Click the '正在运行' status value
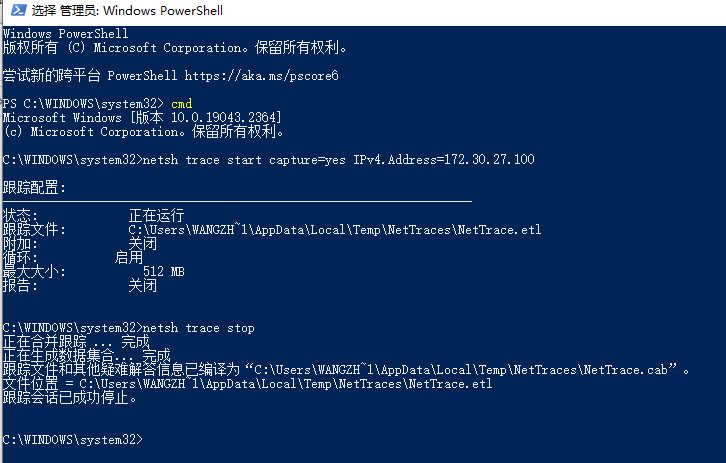 156,215
